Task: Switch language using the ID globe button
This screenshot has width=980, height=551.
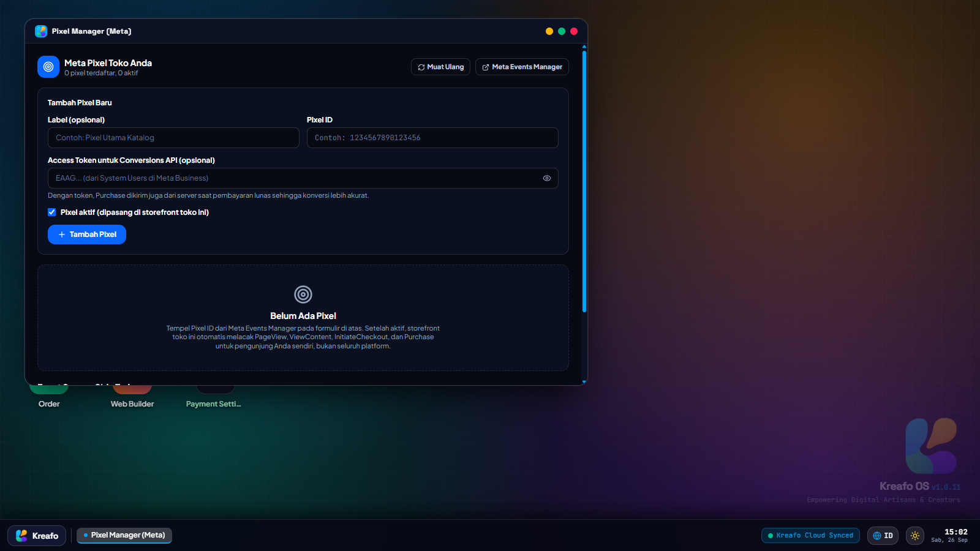Action: 883,536
